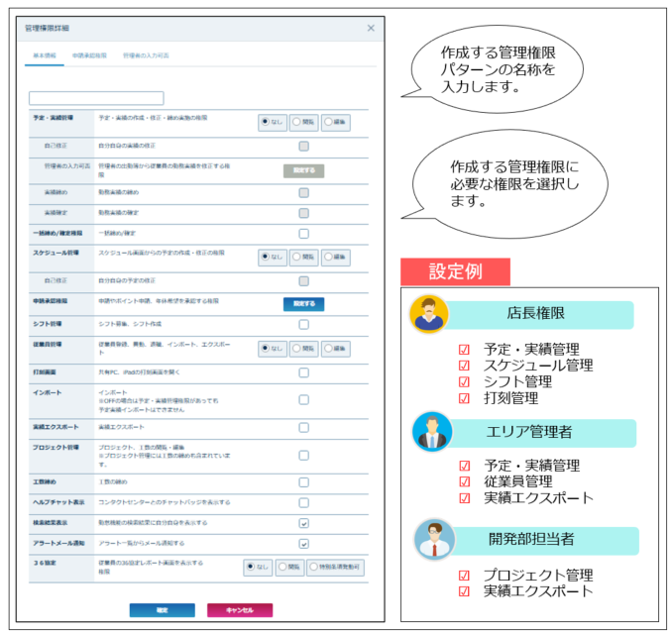Click the pink キャンセル button
Image resolution: width=672 pixels, height=634 pixels.
click(x=240, y=610)
